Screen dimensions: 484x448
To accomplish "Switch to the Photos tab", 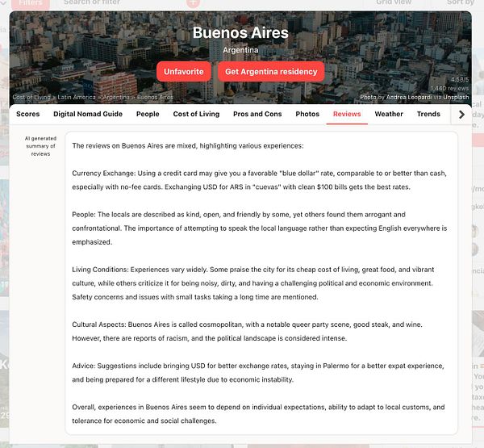I will (x=307, y=114).
